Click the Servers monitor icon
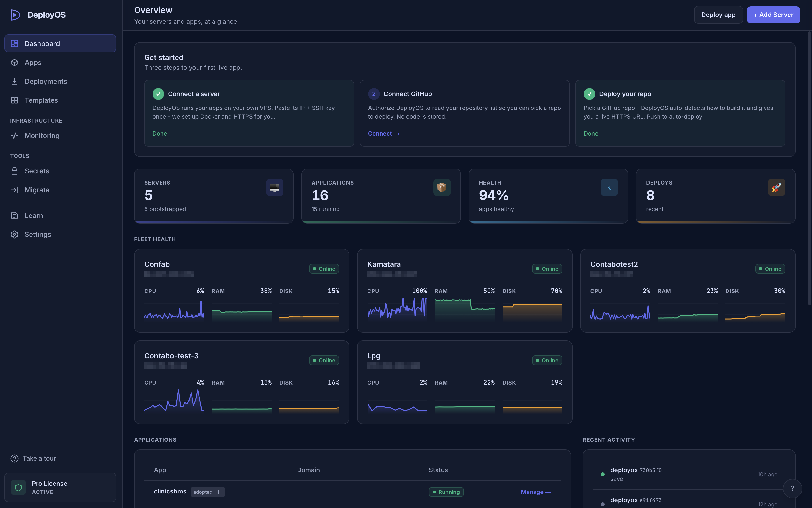The width and height of the screenshot is (812, 508). 275,187
